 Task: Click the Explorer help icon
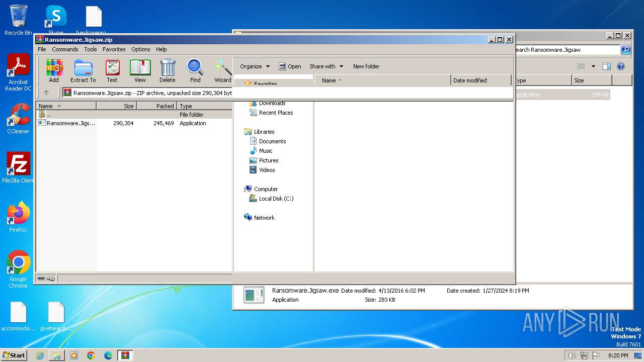621,66
